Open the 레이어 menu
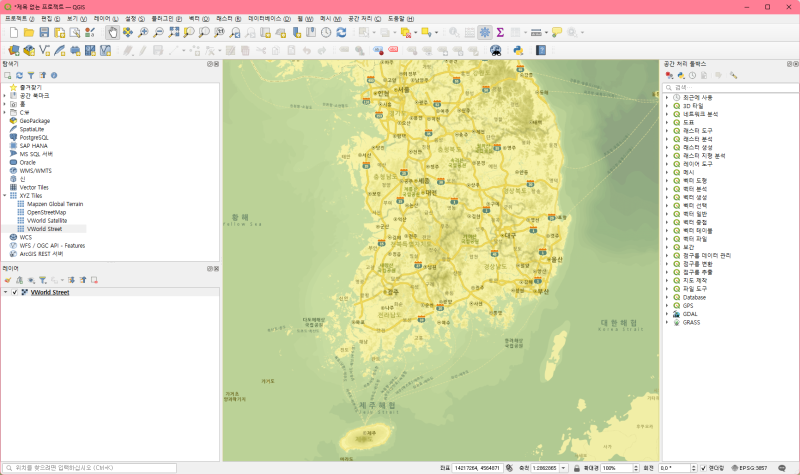 [x=106, y=18]
